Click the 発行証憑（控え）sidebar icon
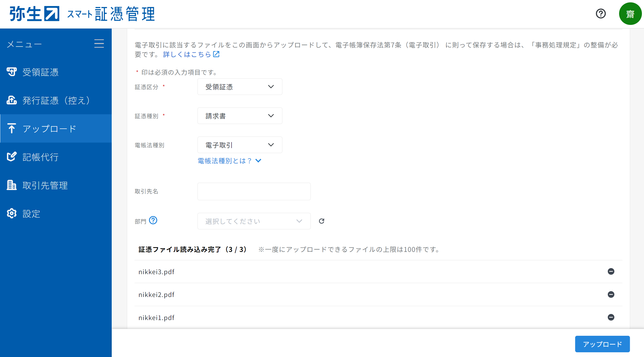This screenshot has height=357, width=644. coord(12,100)
